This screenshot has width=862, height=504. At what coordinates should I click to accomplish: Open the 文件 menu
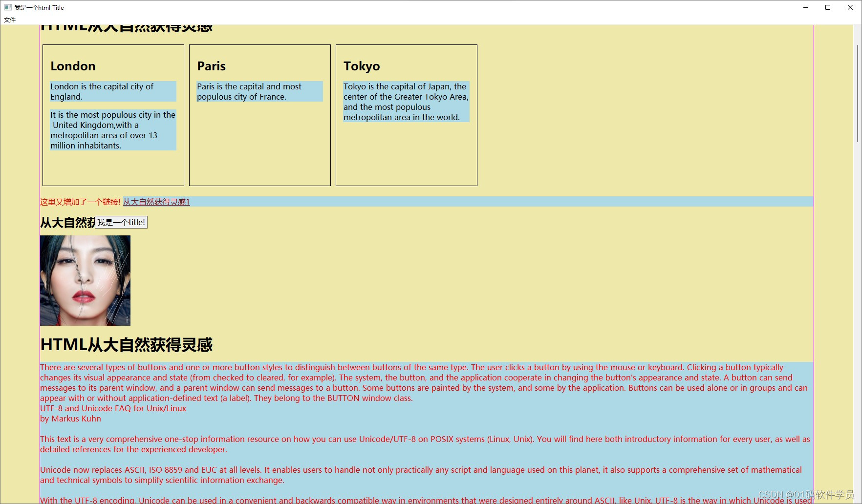pos(10,20)
